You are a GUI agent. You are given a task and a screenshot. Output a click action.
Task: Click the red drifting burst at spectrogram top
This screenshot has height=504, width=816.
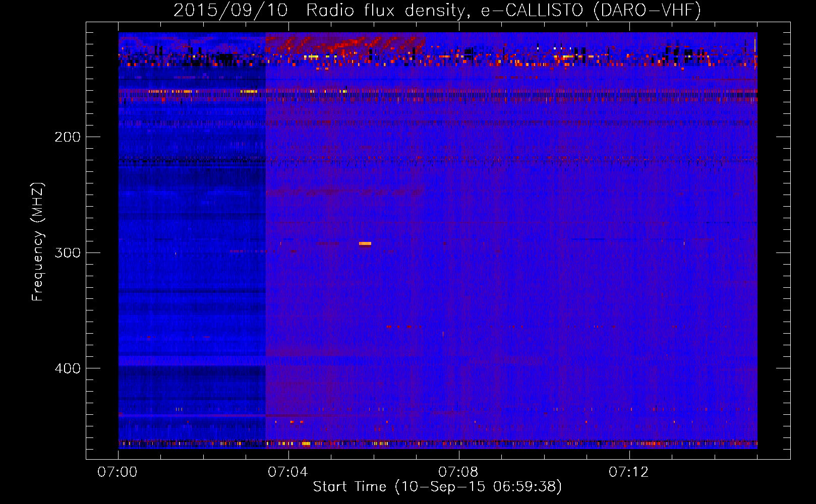pyautogui.click(x=345, y=44)
